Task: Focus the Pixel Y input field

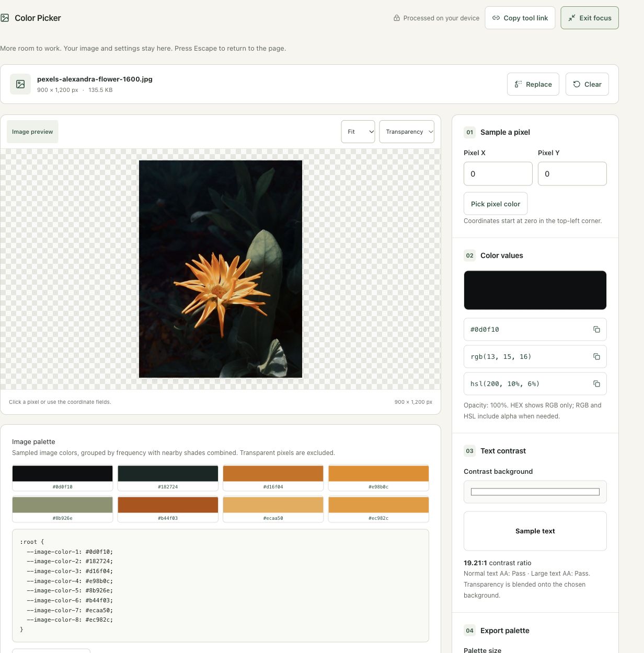Action: tap(572, 173)
